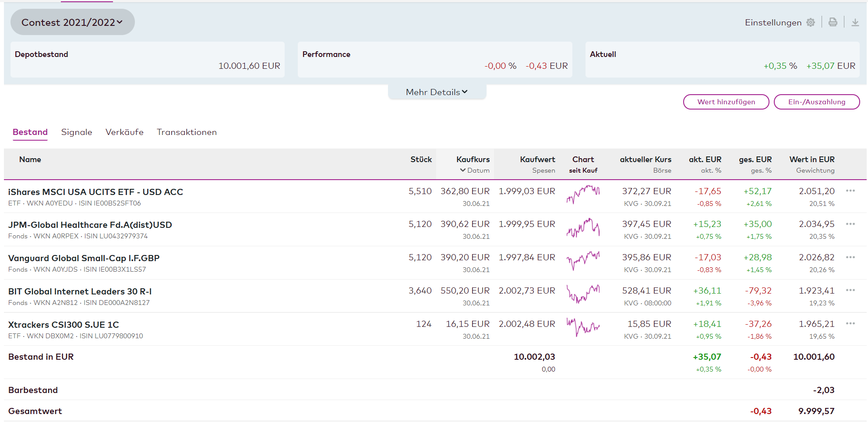
Task: Open options menu for iShares MSCI USA row
Action: pos(850,191)
